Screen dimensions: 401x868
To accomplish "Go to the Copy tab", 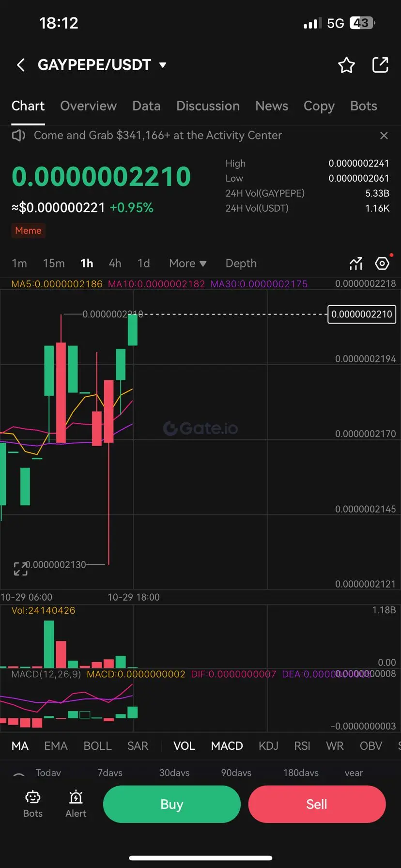I will coord(319,106).
